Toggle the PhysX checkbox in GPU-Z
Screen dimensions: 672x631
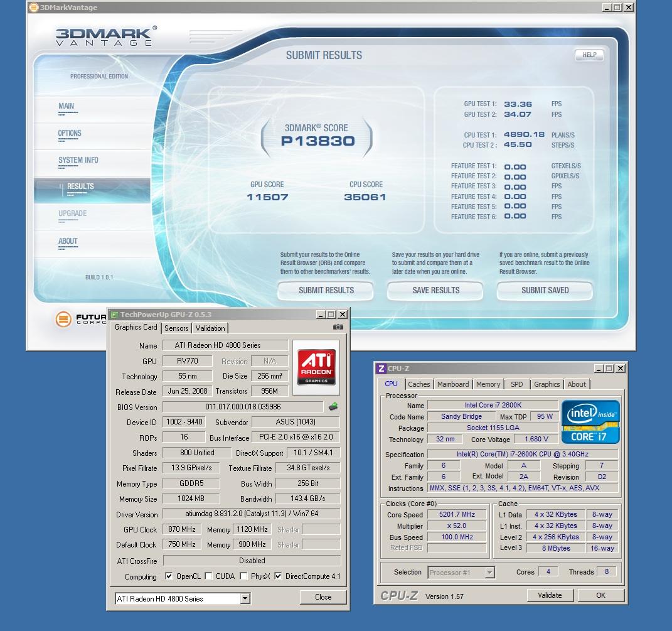(243, 576)
